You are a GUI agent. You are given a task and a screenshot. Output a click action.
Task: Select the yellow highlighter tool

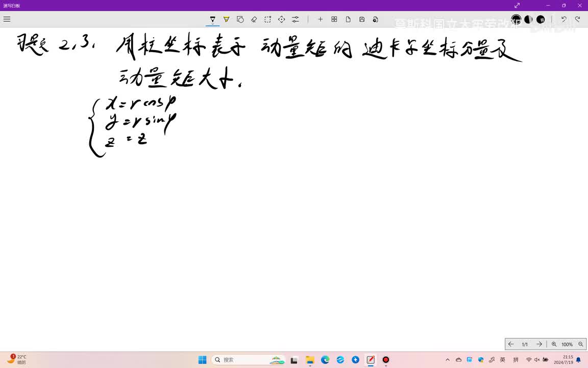(227, 19)
